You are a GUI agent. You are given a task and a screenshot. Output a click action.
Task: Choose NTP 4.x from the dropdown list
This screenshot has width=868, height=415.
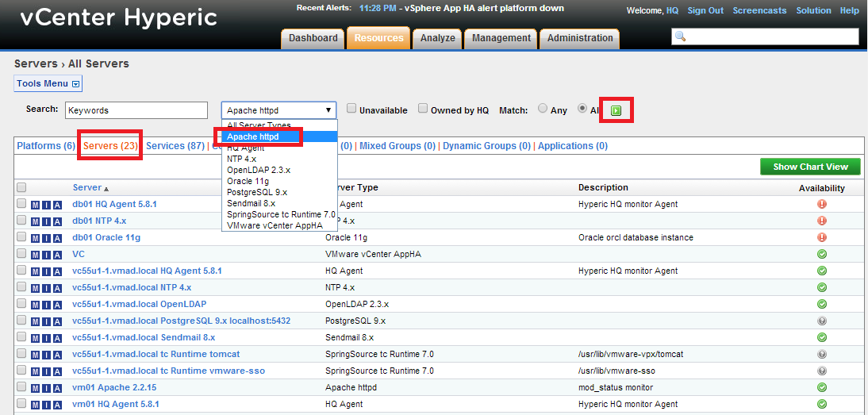pyautogui.click(x=279, y=159)
